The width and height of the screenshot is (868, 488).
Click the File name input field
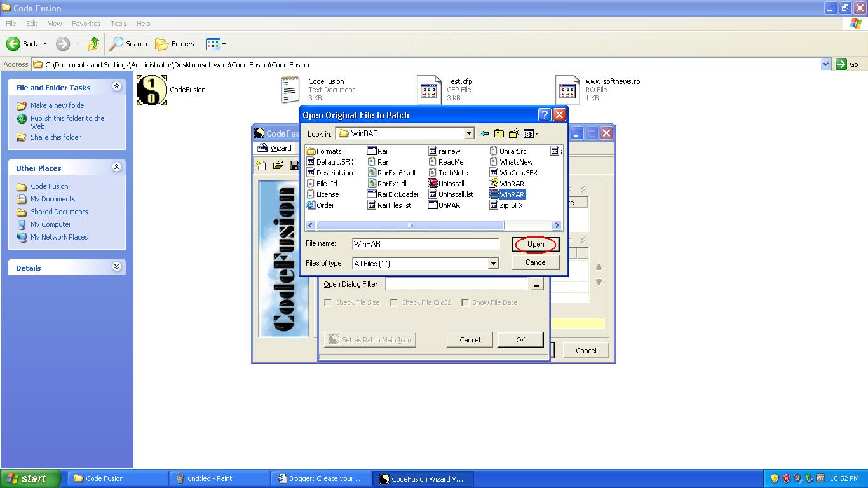(426, 244)
